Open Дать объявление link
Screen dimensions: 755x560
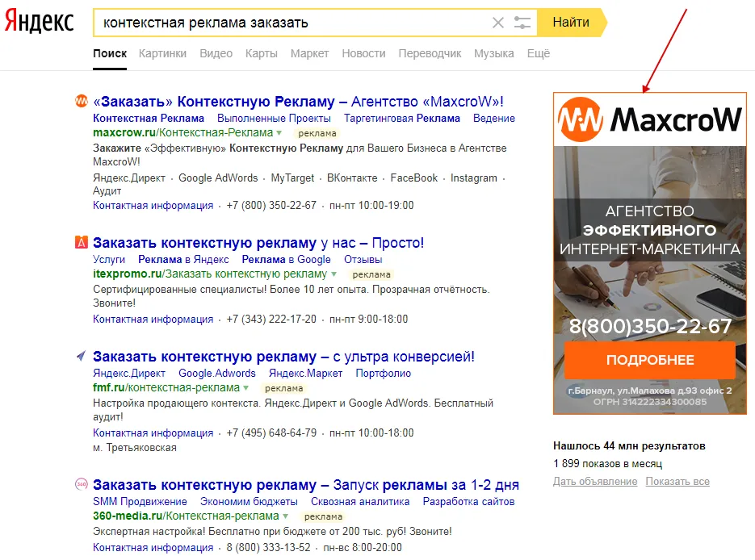(x=595, y=482)
